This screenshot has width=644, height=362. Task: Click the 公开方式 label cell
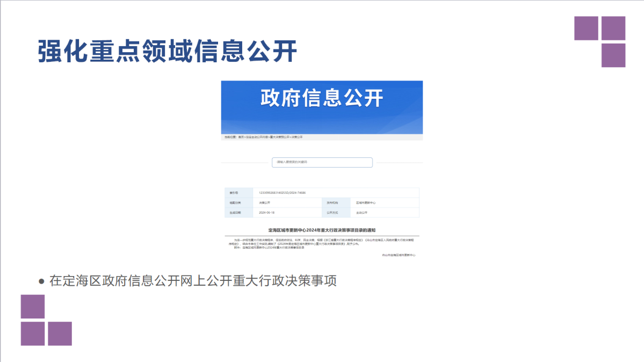click(331, 213)
